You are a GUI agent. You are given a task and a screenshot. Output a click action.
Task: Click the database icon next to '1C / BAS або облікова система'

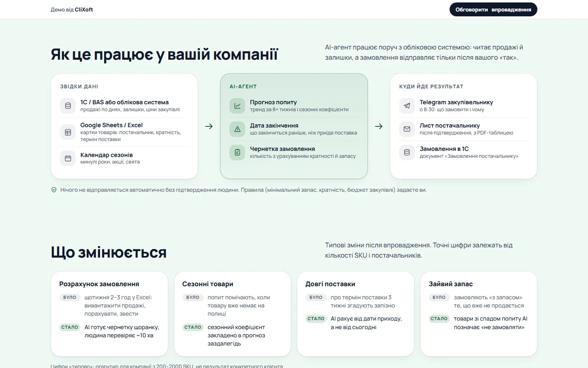pos(68,106)
